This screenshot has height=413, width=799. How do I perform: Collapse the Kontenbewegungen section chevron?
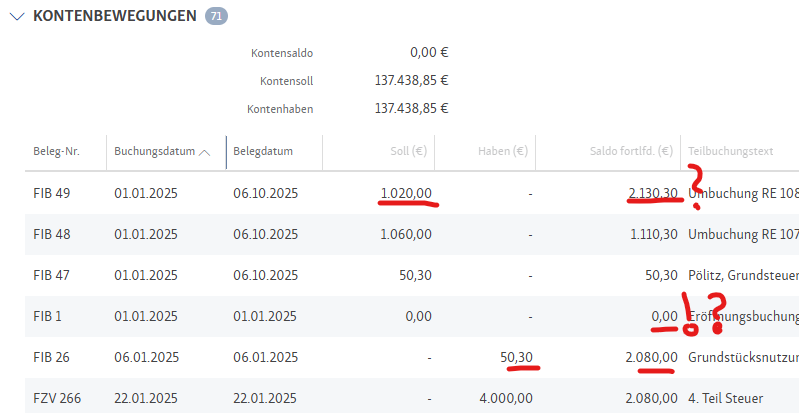click(x=16, y=17)
